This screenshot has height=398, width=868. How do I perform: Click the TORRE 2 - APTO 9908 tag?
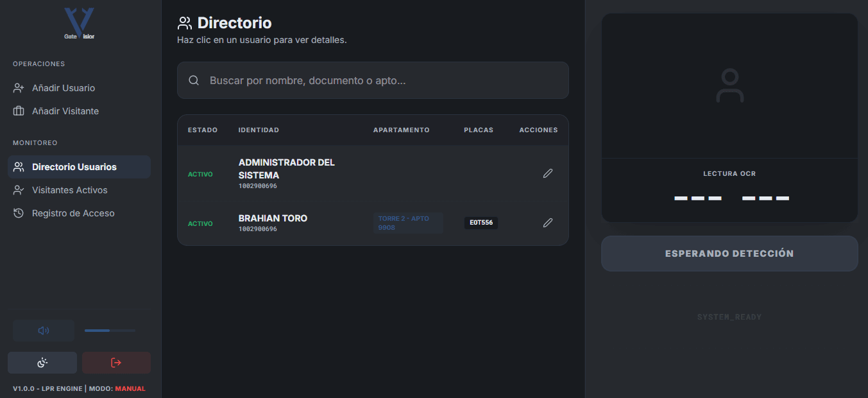click(x=408, y=223)
